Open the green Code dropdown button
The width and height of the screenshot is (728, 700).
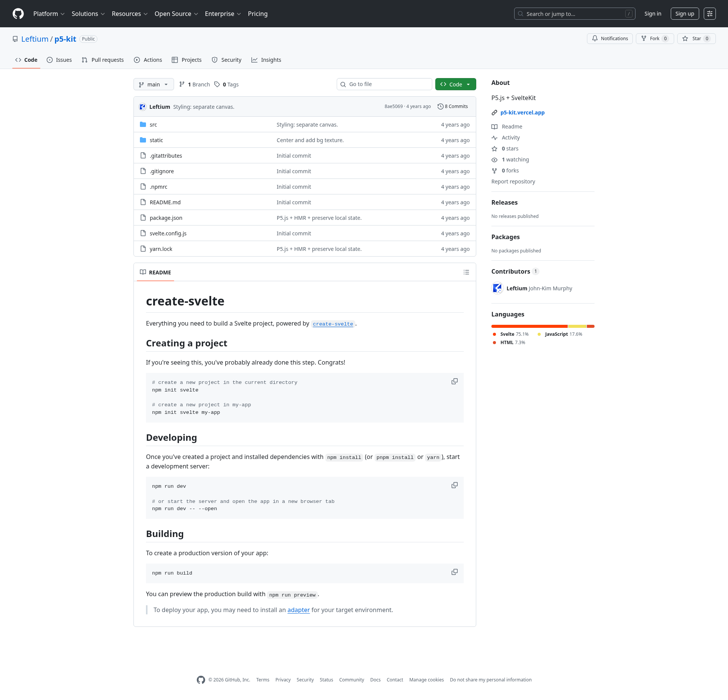[x=456, y=84]
